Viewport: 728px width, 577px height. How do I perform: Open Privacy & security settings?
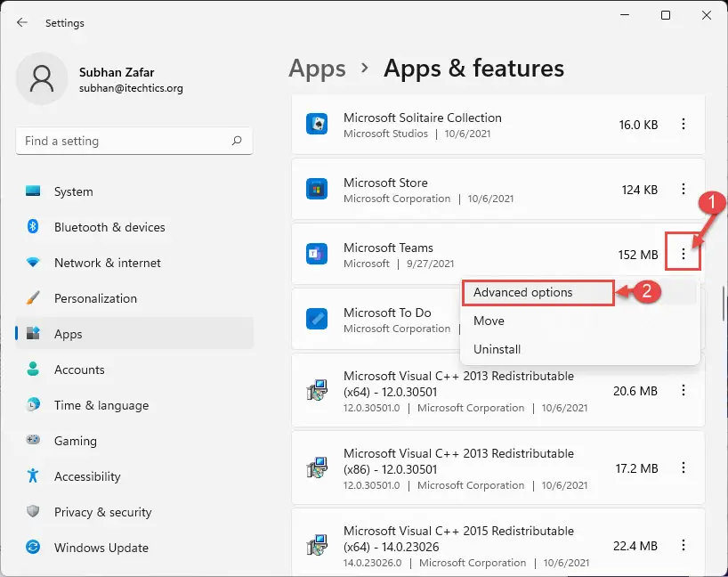coord(134,512)
